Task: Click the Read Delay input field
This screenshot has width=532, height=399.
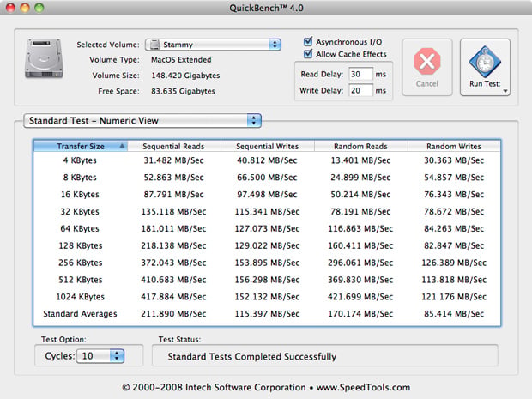Action: (360, 74)
